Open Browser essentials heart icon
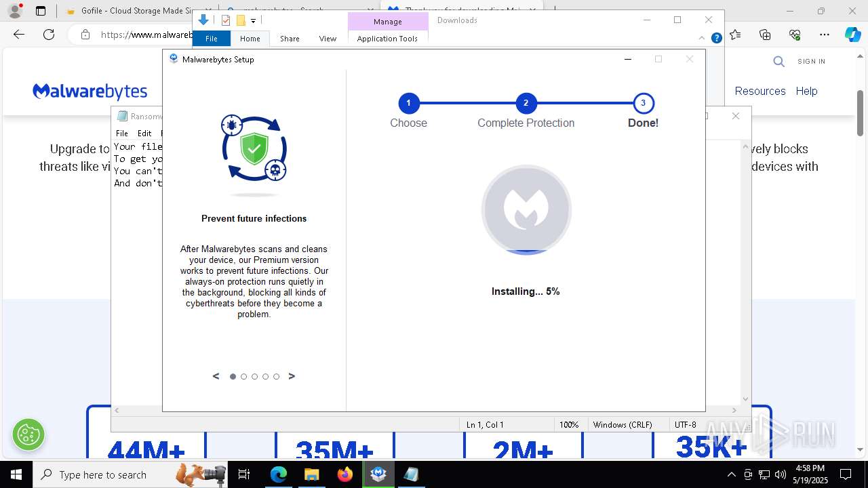868x488 pixels. click(795, 35)
